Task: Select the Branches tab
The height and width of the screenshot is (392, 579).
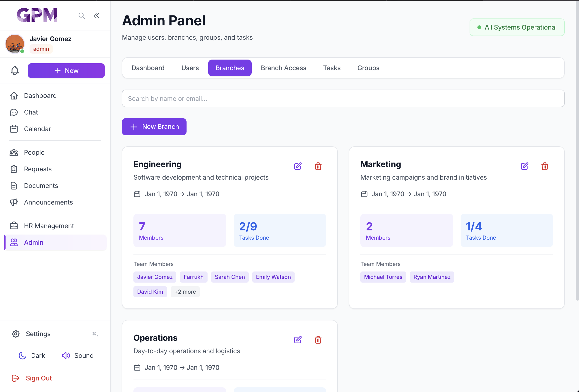Action: pyautogui.click(x=230, y=68)
